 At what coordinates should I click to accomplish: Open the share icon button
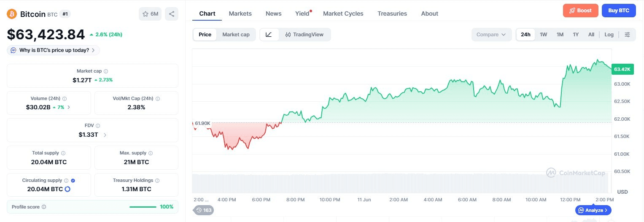click(x=172, y=14)
